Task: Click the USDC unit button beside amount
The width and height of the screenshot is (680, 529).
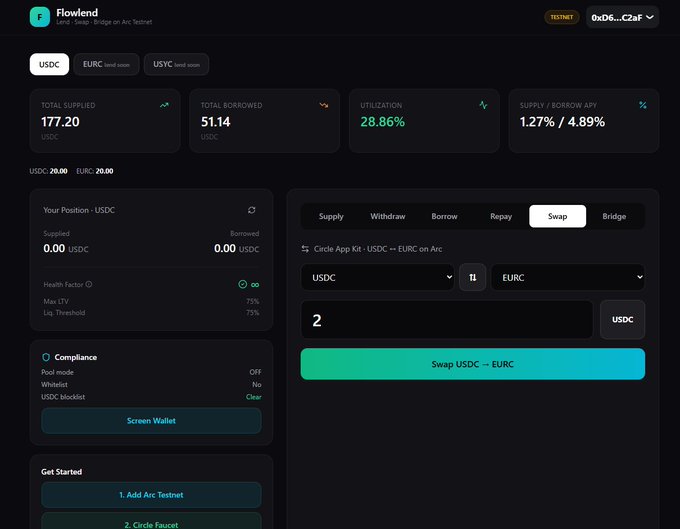Action: pyautogui.click(x=622, y=320)
